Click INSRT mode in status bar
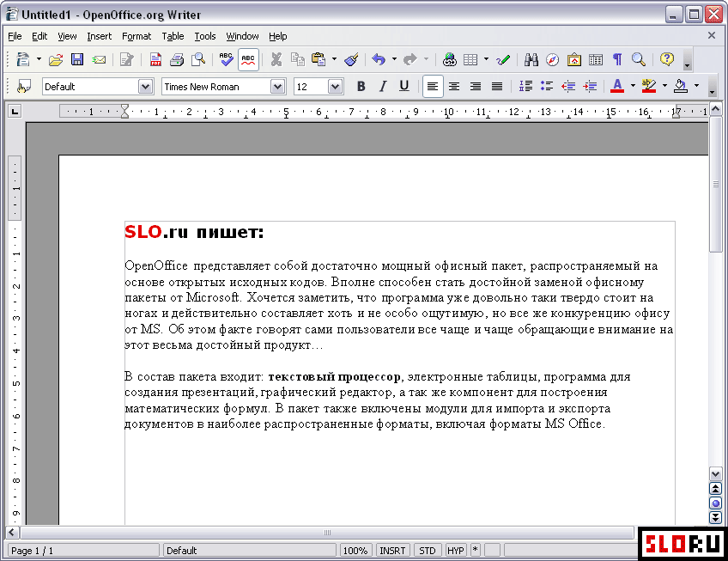Image resolution: width=728 pixels, height=561 pixels. 393,551
